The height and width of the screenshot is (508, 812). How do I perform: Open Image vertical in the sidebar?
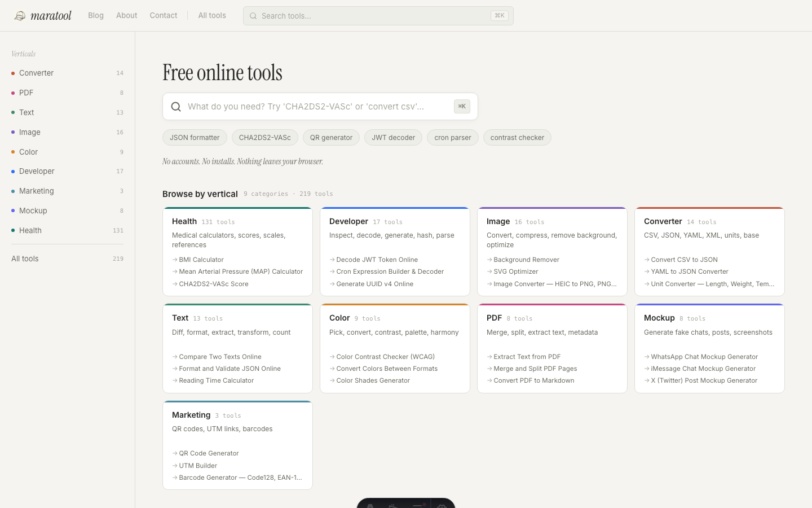(x=68, y=132)
